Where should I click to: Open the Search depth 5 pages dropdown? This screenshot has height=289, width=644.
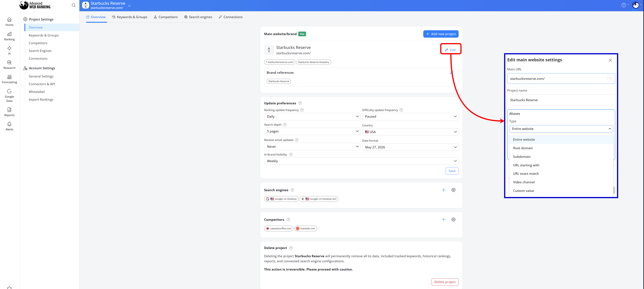pyautogui.click(x=312, y=131)
